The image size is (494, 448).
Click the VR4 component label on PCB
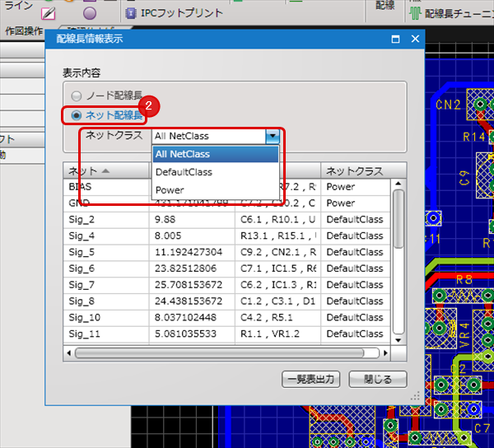pos(465,335)
